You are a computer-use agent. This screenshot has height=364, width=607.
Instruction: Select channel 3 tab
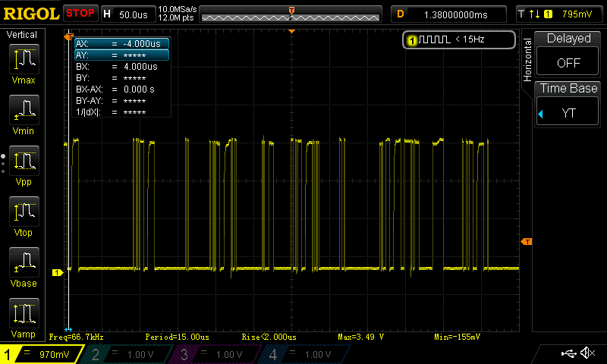click(217, 355)
